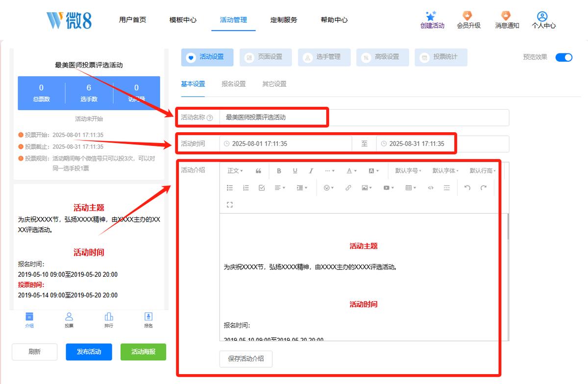The height and width of the screenshot is (384, 588).
Task: Expand the 默认字体 font family dropdown
Action: (x=445, y=171)
